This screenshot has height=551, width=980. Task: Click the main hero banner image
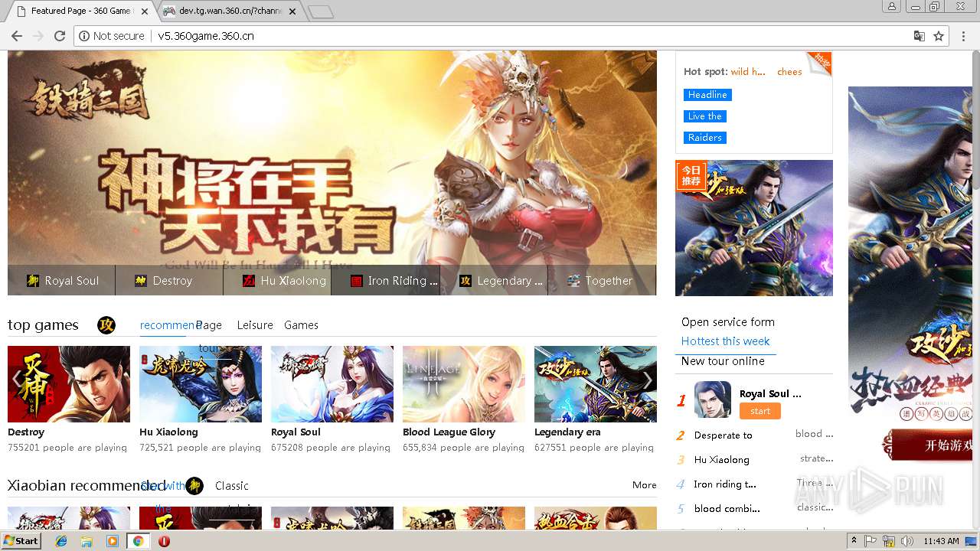(332, 158)
